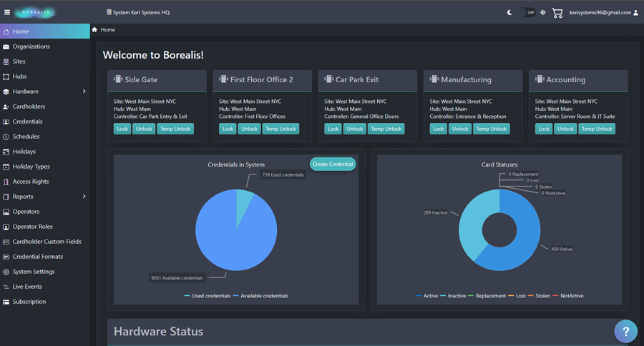Viewport: 644px width, 346px height.
Task: Click the Operator Roles icon
Action: [6, 227]
